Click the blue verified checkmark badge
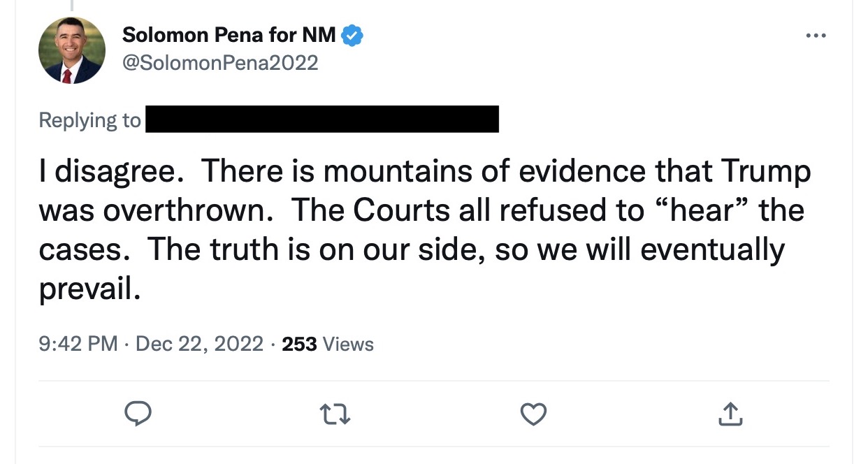Viewport: 868px width, 464px height. click(352, 34)
